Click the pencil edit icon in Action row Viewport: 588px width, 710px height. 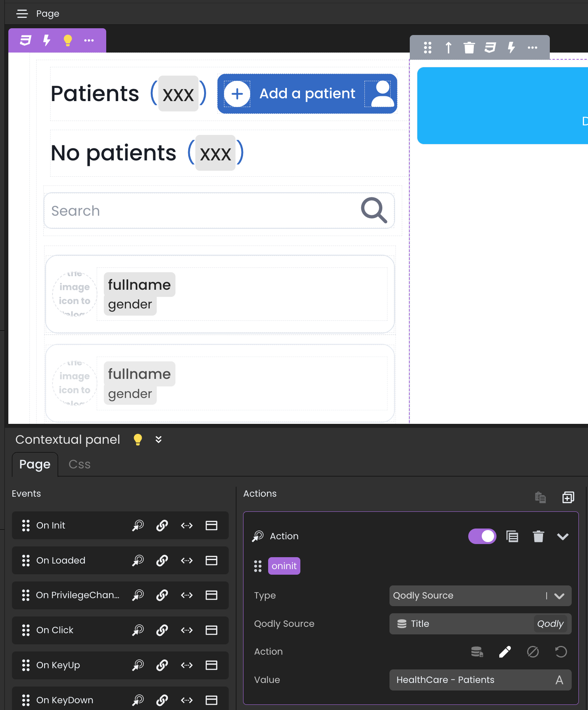(504, 652)
